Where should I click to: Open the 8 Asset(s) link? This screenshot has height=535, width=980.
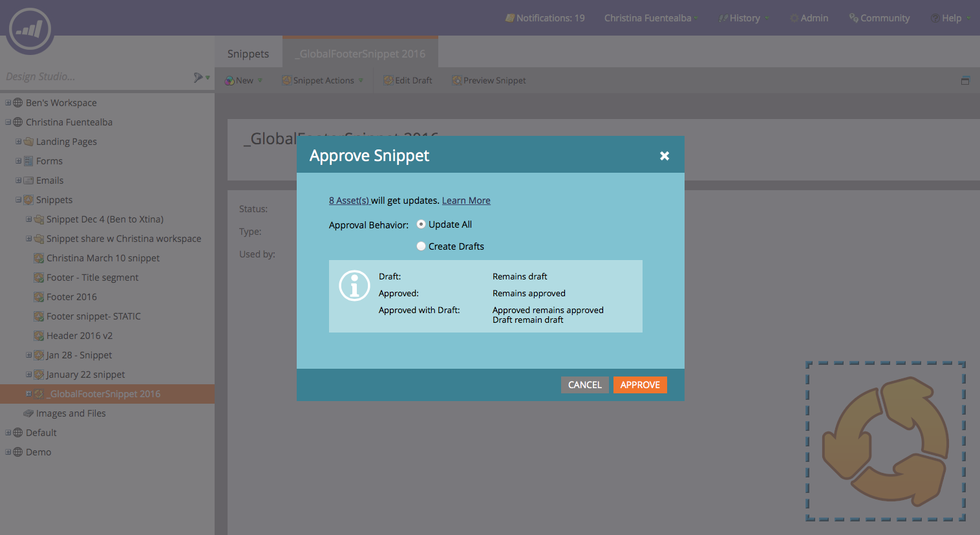coord(349,201)
